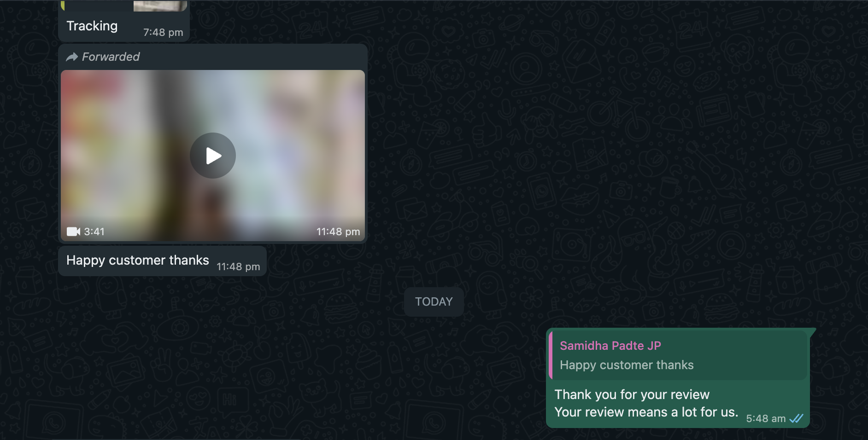Click the 5:48 am sent timestamp
This screenshot has height=440, width=868.
[765, 419]
